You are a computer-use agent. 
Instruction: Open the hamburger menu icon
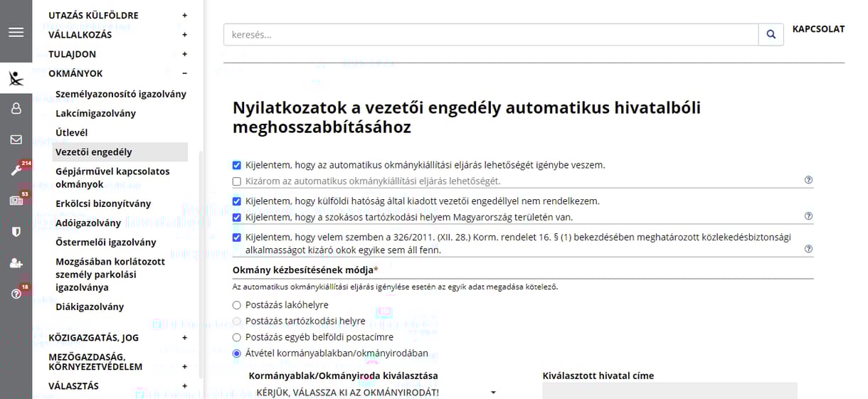point(16,33)
